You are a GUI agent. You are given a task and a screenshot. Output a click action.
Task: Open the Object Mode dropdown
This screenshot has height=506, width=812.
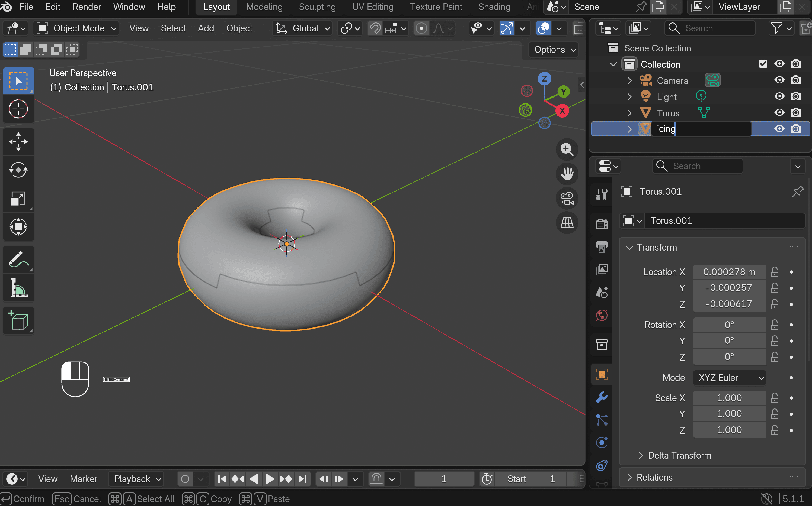[77, 28]
